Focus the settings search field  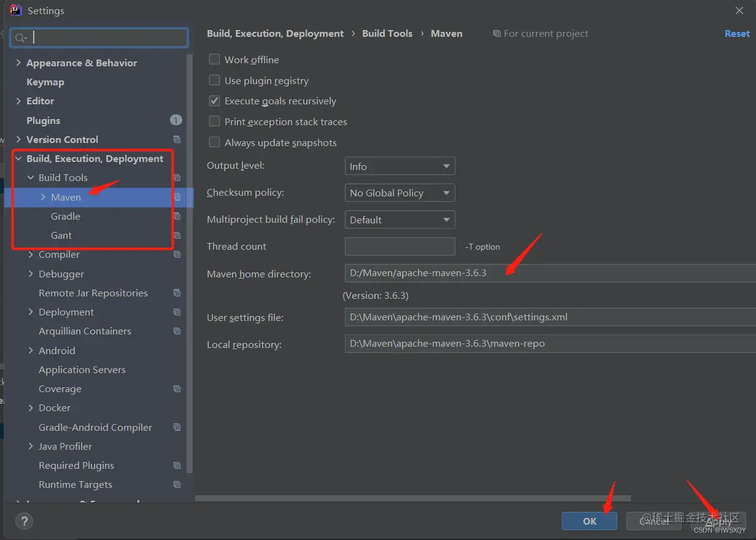click(99, 38)
